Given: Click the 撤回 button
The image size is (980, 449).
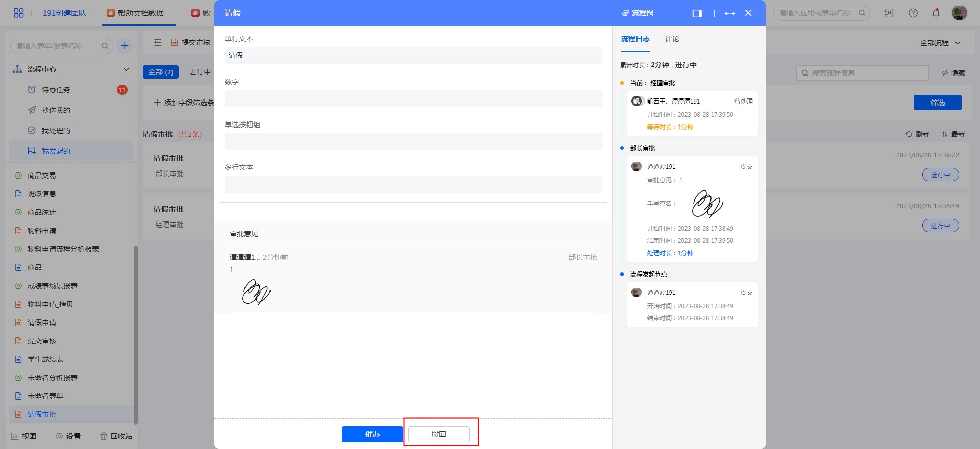Looking at the screenshot, I should coord(438,434).
